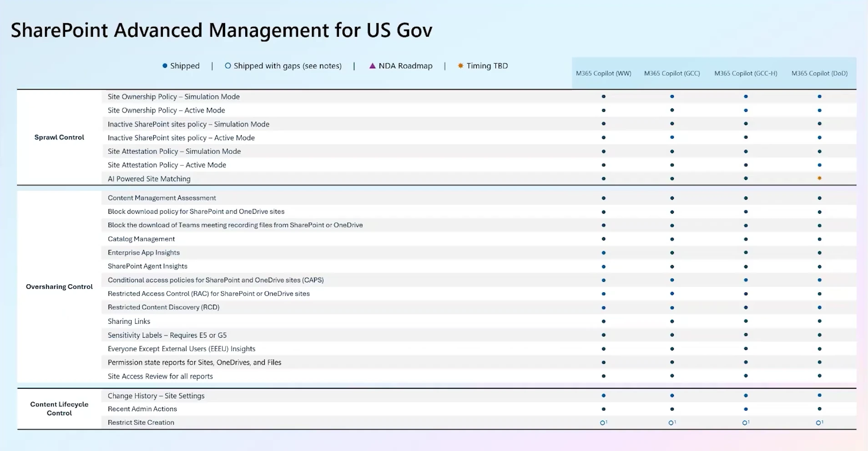Viewport: 868px width, 451px height.
Task: Click the GCC-H gap circle for Restrict Site Creation
Action: pos(745,423)
